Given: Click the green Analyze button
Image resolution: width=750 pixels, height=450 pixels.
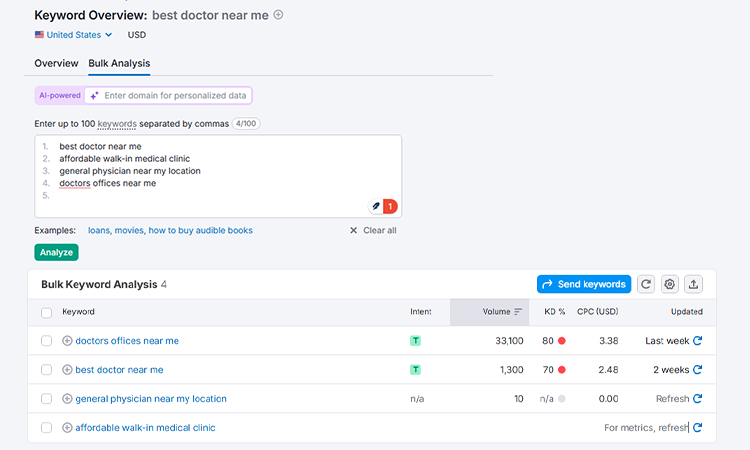Looking at the screenshot, I should (56, 252).
